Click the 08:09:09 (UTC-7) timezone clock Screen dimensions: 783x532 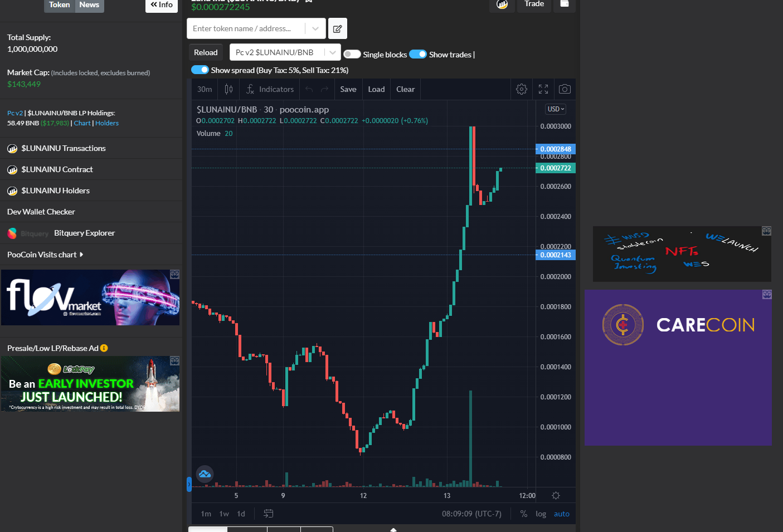[x=471, y=514]
